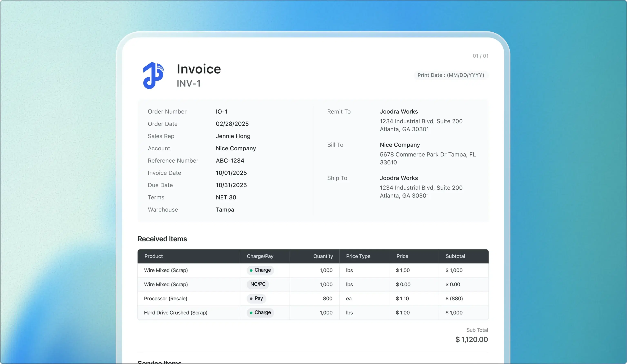Click the 01 / 01 page indicator
The width and height of the screenshot is (627, 364).
click(480, 56)
